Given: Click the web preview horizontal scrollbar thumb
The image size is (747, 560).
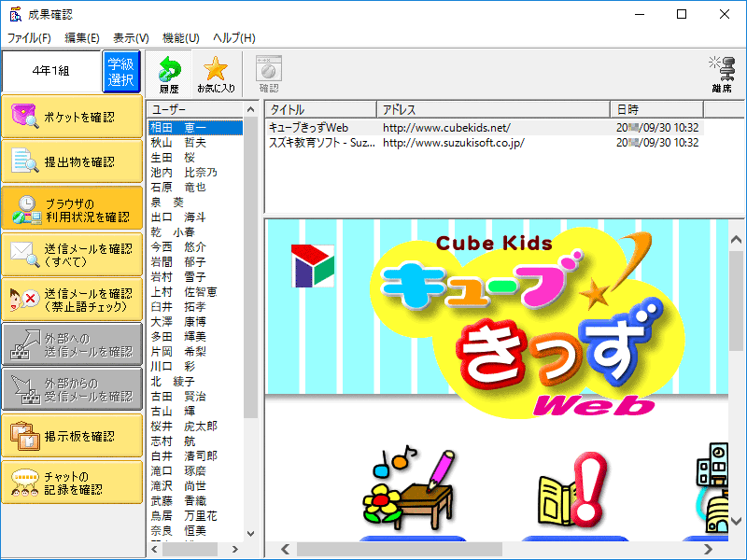Looking at the screenshot, I should [x=400, y=549].
